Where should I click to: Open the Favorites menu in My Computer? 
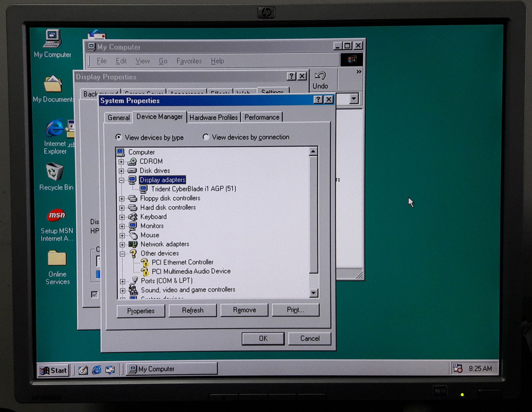click(x=189, y=61)
